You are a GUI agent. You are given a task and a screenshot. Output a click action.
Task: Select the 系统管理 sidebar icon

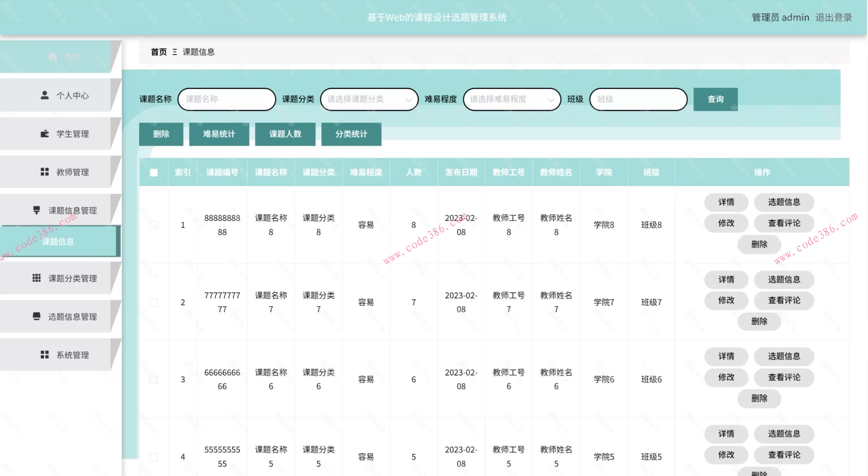pyautogui.click(x=44, y=355)
